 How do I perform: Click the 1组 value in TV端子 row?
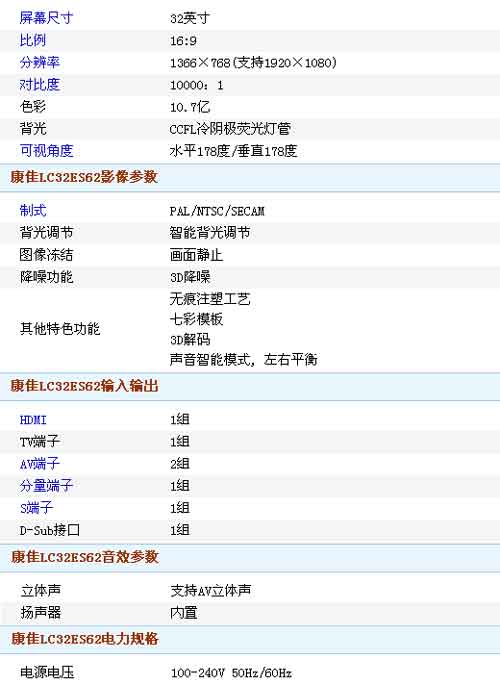[x=180, y=442]
